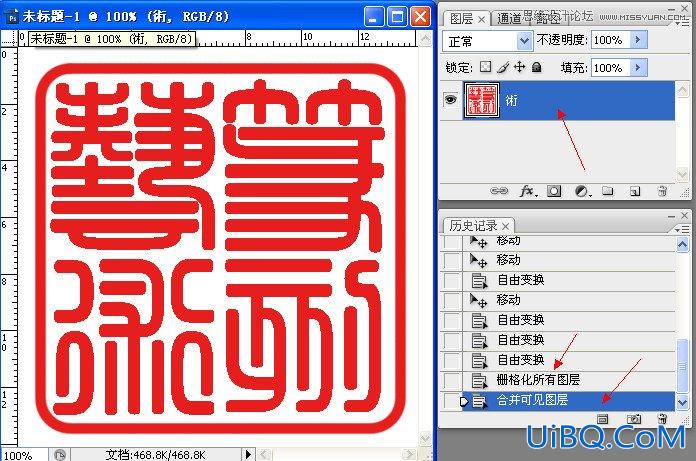The image size is (696, 461).
Task: Select the 移动 state below first 自由变换
Action: (568, 300)
